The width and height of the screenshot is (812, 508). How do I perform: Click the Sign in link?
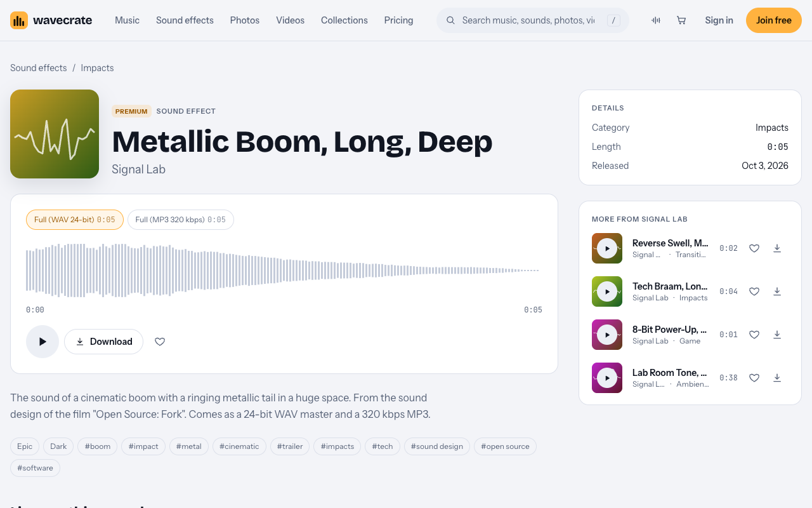pos(719,20)
